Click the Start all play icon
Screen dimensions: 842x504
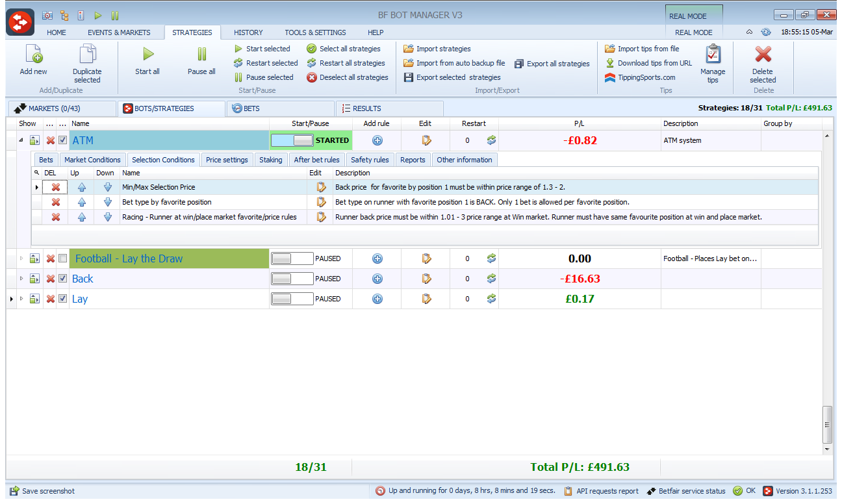148,54
